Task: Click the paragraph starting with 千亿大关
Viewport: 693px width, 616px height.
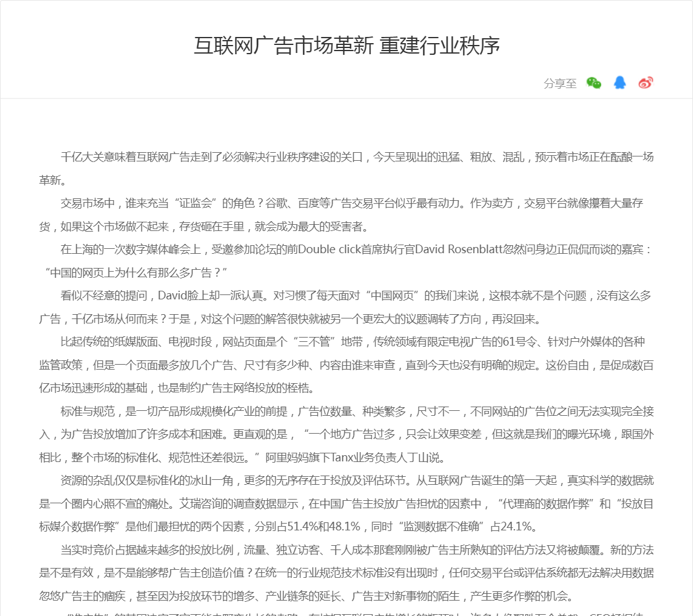Action: [x=346, y=157]
